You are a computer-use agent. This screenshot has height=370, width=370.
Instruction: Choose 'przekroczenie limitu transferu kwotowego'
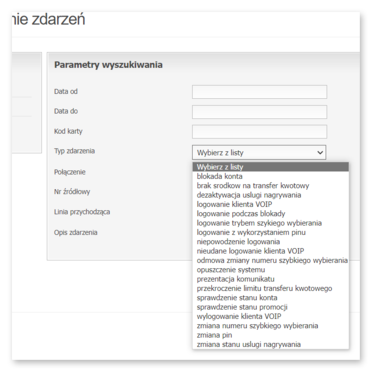[x=271, y=288]
